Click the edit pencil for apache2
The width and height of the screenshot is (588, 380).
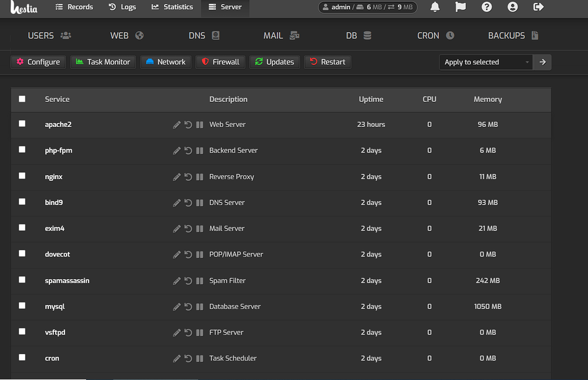[x=177, y=125]
